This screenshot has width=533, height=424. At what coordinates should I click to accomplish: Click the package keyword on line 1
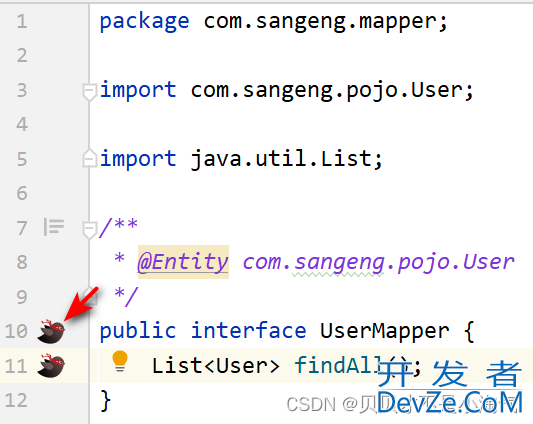(144, 22)
